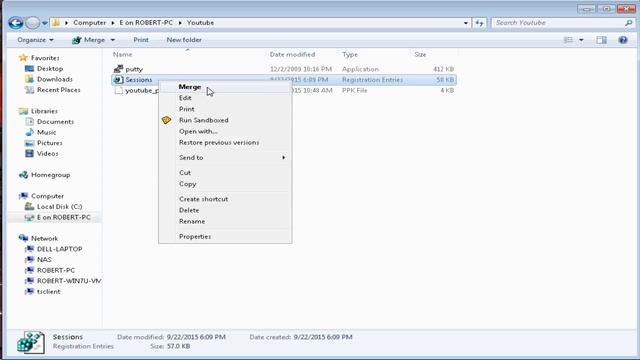Screen dimensions: 640x360
Task: Click the folder icon in the address bar
Action: 56,23
